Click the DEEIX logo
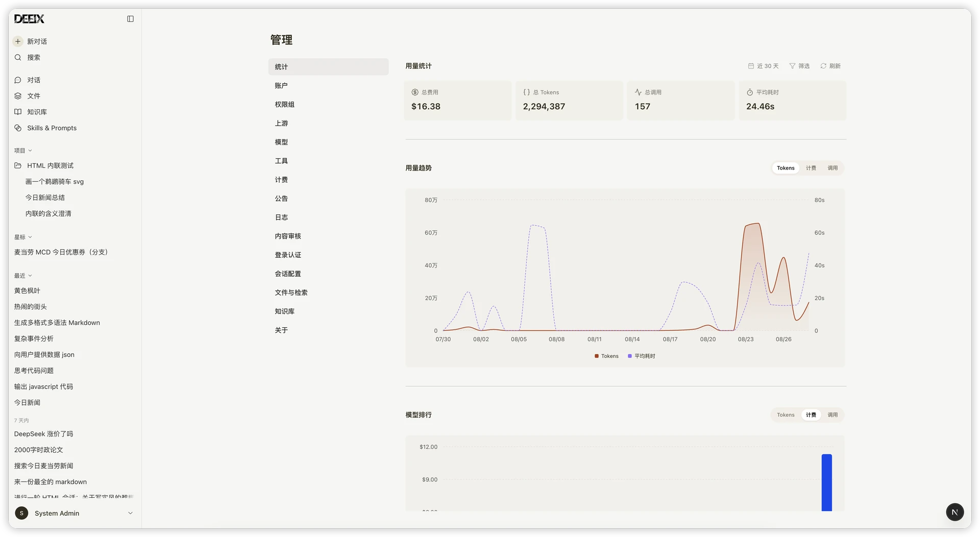The width and height of the screenshot is (980, 537). 29,19
